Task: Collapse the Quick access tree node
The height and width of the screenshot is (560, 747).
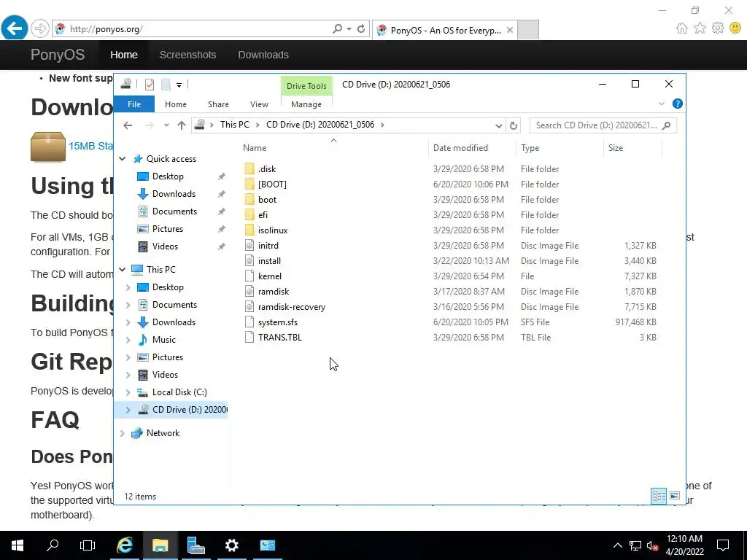Action: [123, 158]
